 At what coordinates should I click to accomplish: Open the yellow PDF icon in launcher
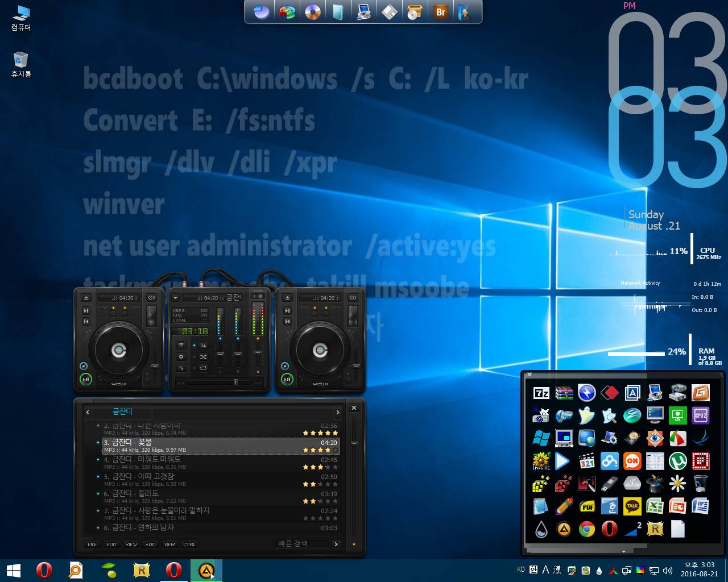[x=586, y=506]
